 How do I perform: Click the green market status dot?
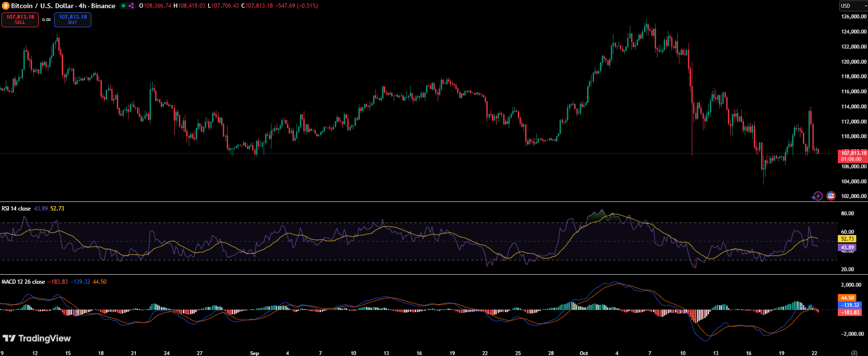pyautogui.click(x=123, y=6)
